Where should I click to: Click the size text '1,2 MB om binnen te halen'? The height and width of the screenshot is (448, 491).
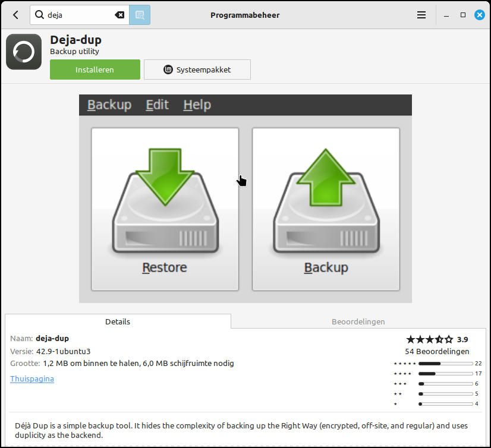click(x=91, y=364)
